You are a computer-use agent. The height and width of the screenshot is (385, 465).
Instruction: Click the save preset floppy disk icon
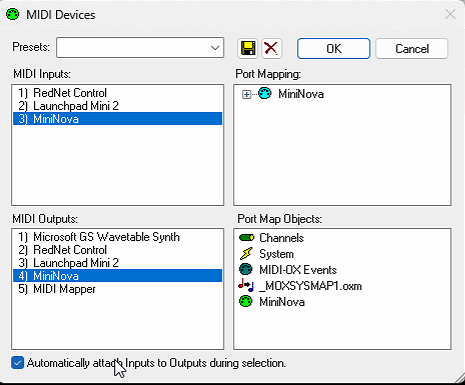(248, 48)
